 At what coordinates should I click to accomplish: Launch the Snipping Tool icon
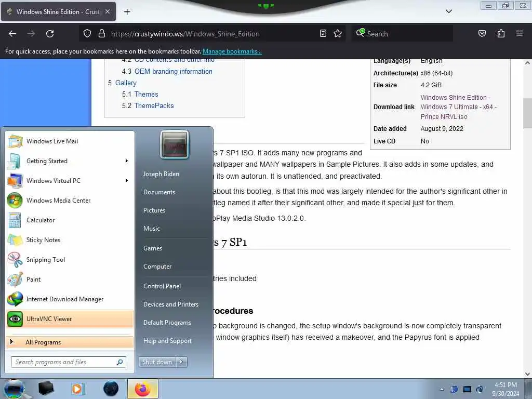pyautogui.click(x=15, y=260)
